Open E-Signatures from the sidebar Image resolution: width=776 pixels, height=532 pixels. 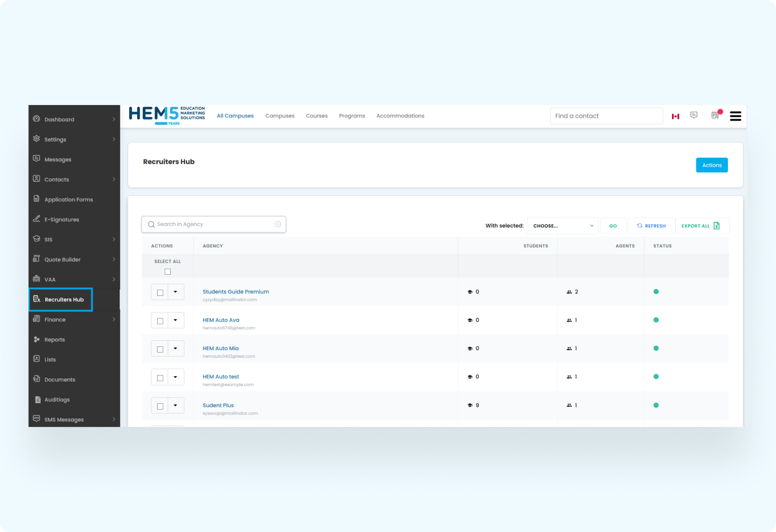coord(62,219)
